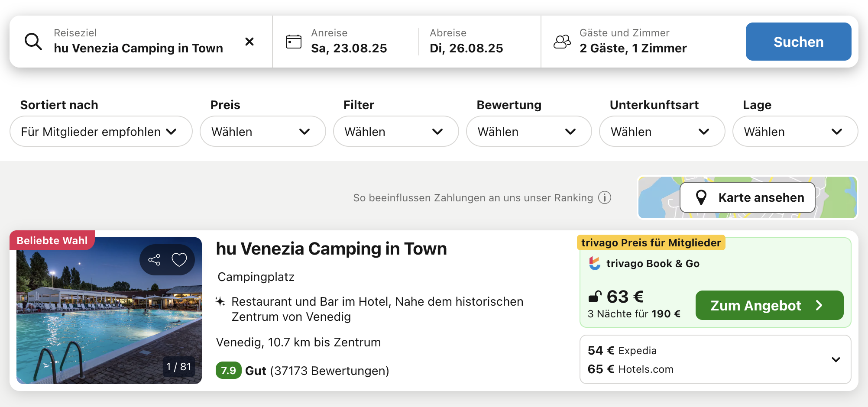Click the calendar icon beside Anreise

click(x=294, y=42)
